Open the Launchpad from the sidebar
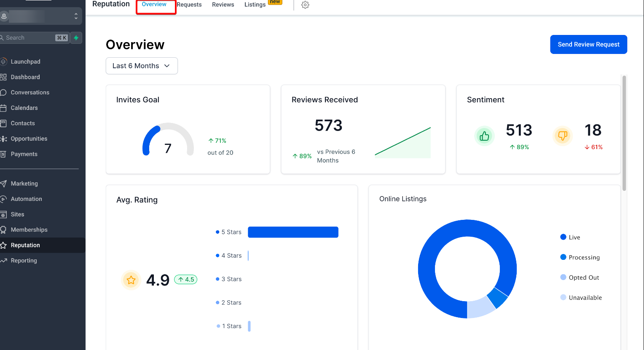This screenshot has height=350, width=644. (x=25, y=61)
